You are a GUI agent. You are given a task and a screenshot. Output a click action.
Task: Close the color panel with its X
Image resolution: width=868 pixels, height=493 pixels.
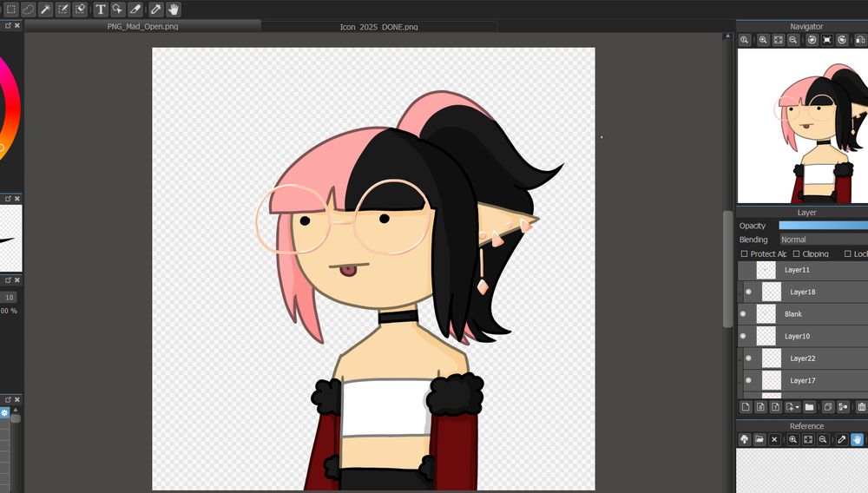17,25
